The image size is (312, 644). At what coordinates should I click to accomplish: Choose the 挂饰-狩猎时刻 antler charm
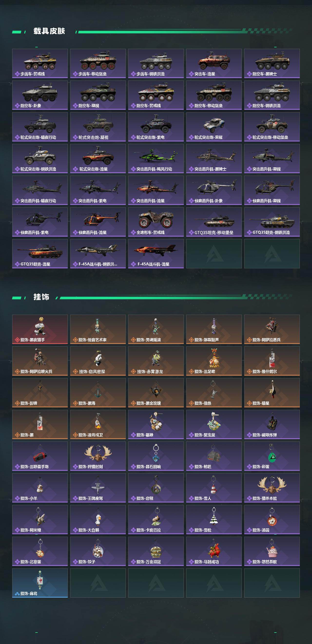(x=98, y=456)
